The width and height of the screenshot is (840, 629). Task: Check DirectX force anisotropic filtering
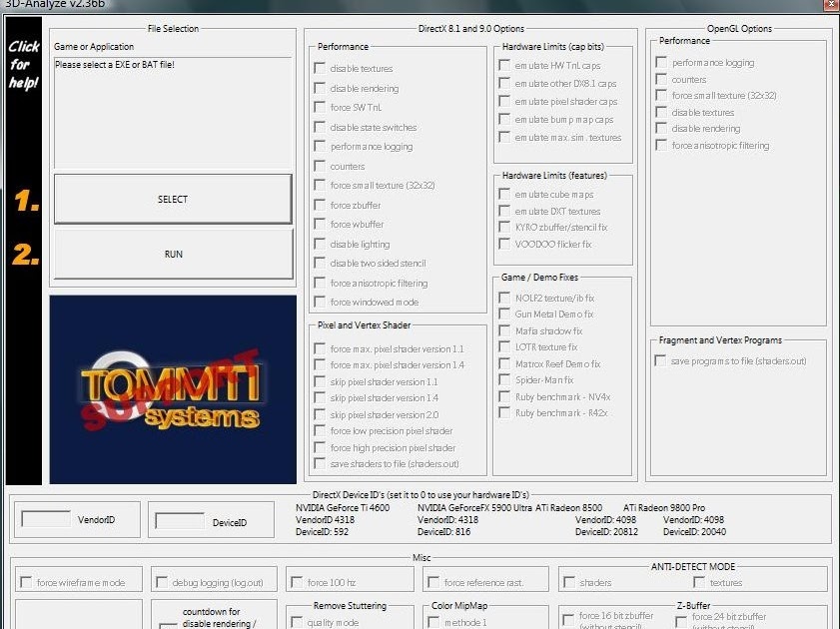point(320,283)
